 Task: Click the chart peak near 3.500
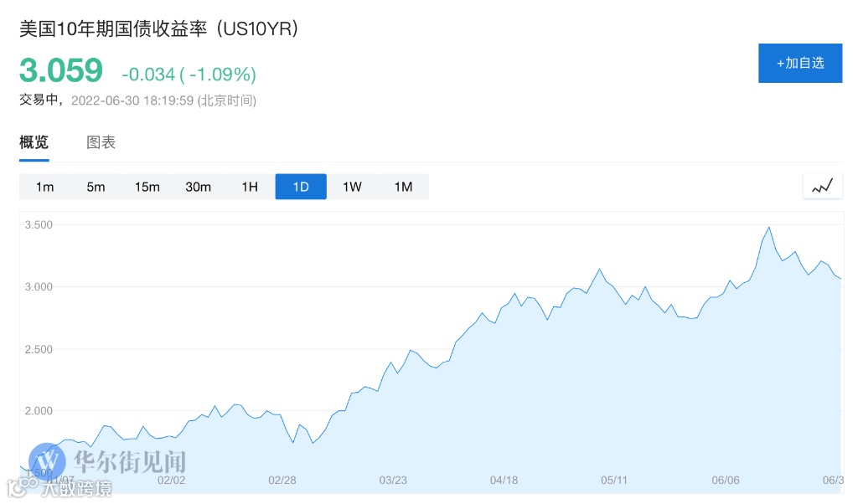tap(768, 227)
